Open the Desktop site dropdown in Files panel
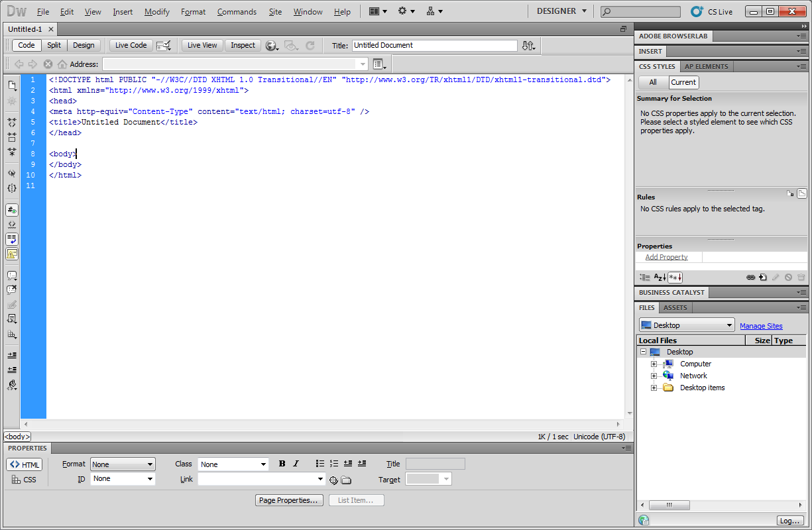The image size is (812, 530). tap(687, 325)
